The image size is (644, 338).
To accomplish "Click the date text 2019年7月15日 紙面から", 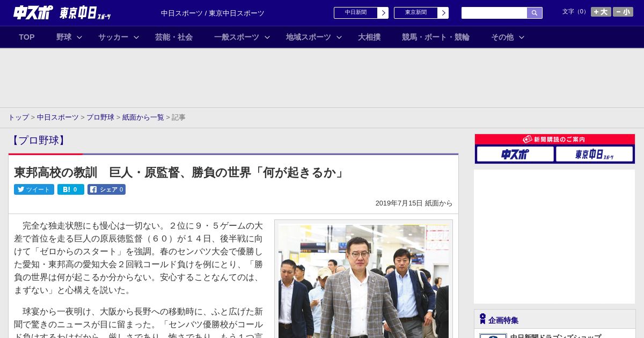I will pos(414,203).
